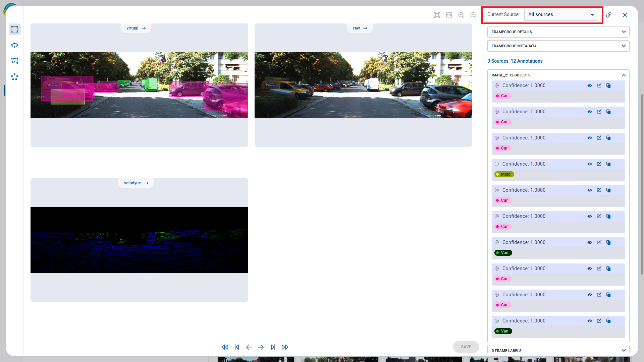This screenshot has height=362, width=644.
Task: Edit the Misc annotation with the pencil icon
Action: [599, 164]
